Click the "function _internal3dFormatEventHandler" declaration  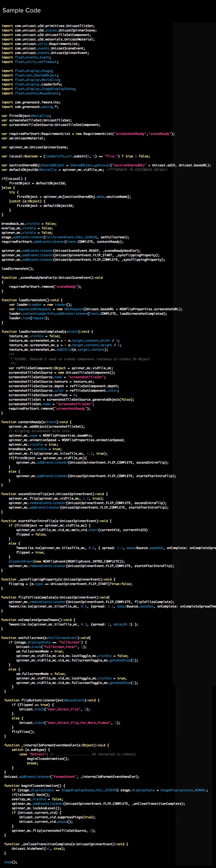click(x=57, y=745)
